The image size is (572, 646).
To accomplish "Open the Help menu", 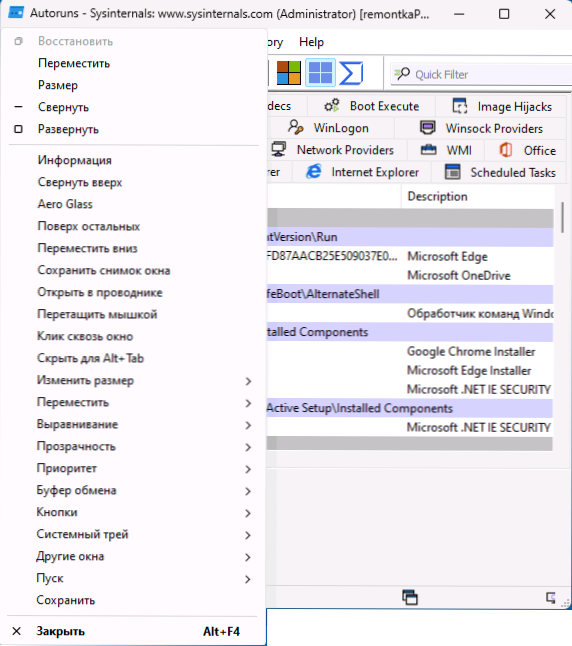I will 311,42.
